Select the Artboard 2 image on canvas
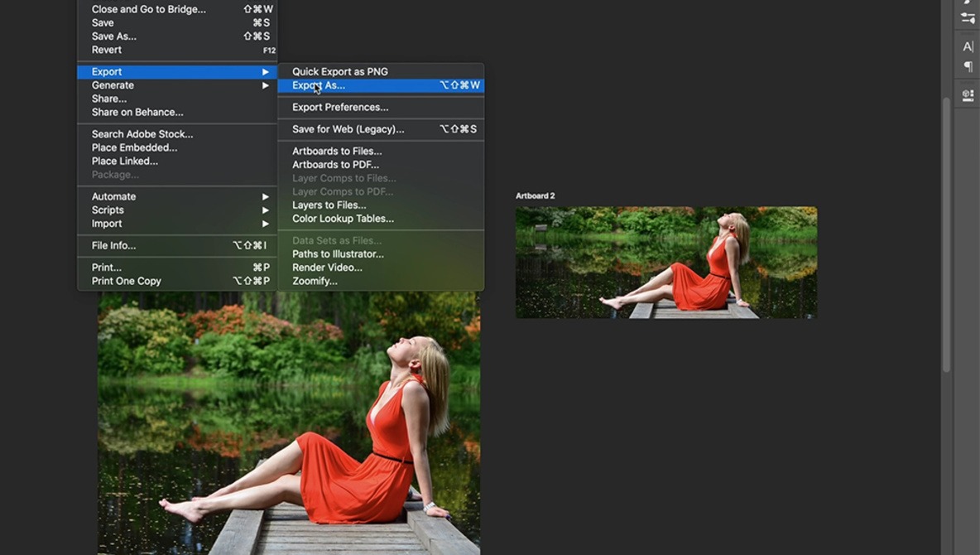Image resolution: width=980 pixels, height=555 pixels. click(665, 263)
